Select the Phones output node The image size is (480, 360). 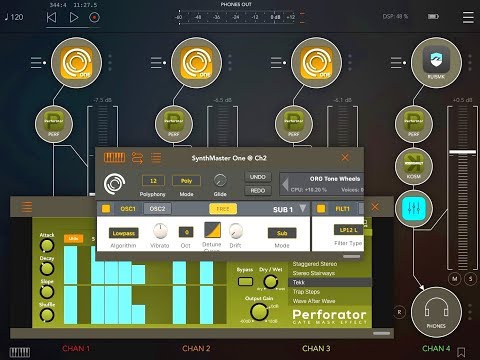tap(436, 313)
